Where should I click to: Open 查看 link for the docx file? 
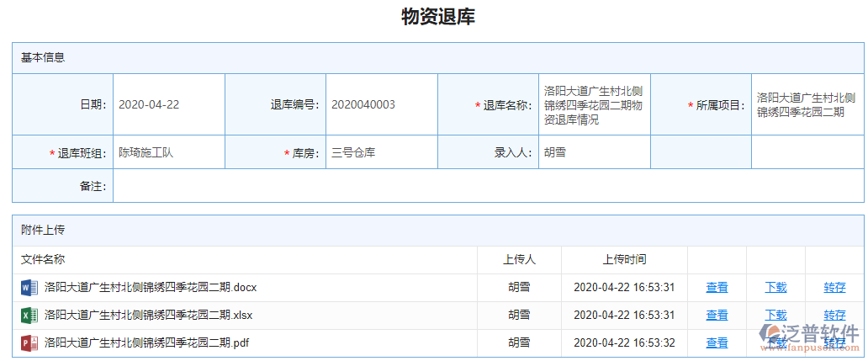717,287
